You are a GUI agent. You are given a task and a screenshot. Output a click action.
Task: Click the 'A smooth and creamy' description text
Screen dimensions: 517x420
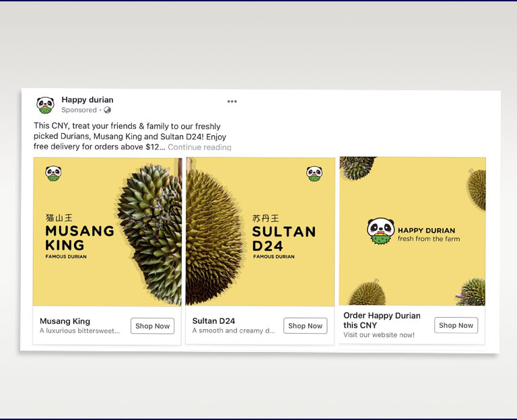tap(233, 330)
